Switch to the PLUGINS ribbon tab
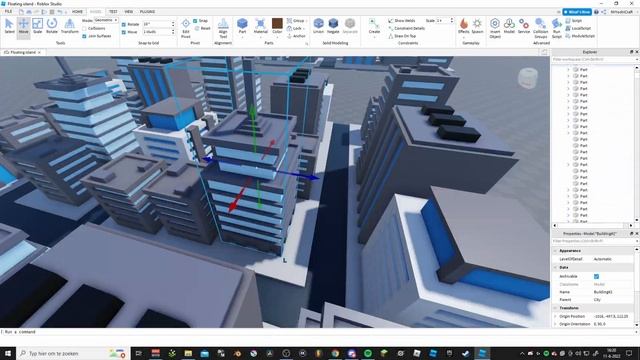Screen dimensions: 640x360 click(x=147, y=11)
